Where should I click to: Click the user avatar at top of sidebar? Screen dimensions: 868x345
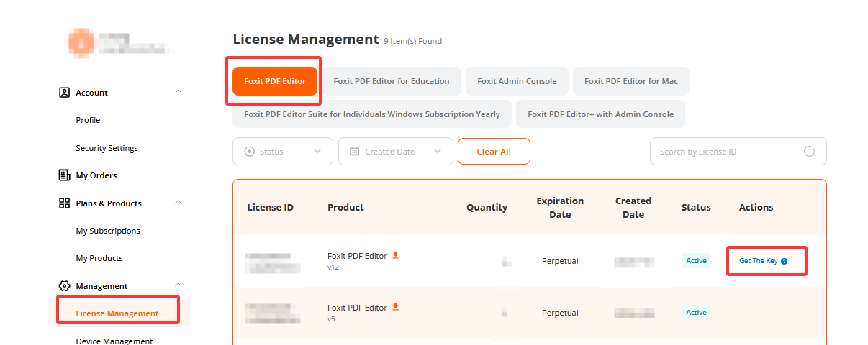pyautogui.click(x=81, y=43)
